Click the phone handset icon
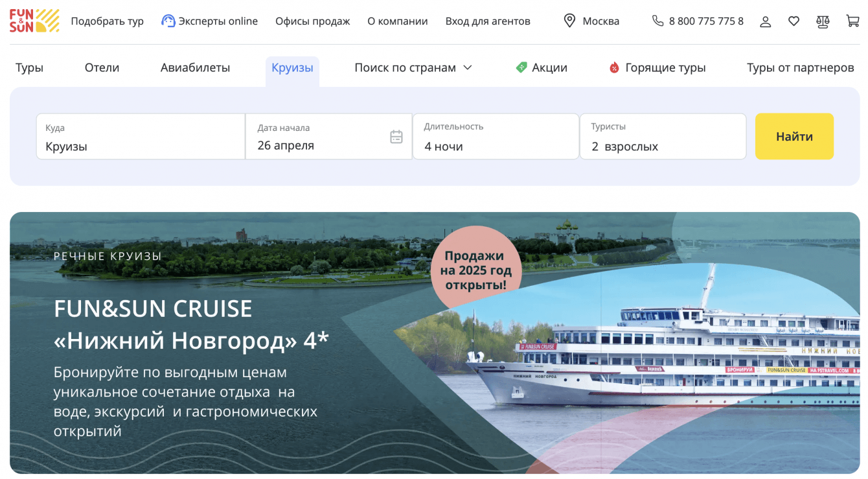Viewport: 868px width, 479px height. (x=657, y=21)
